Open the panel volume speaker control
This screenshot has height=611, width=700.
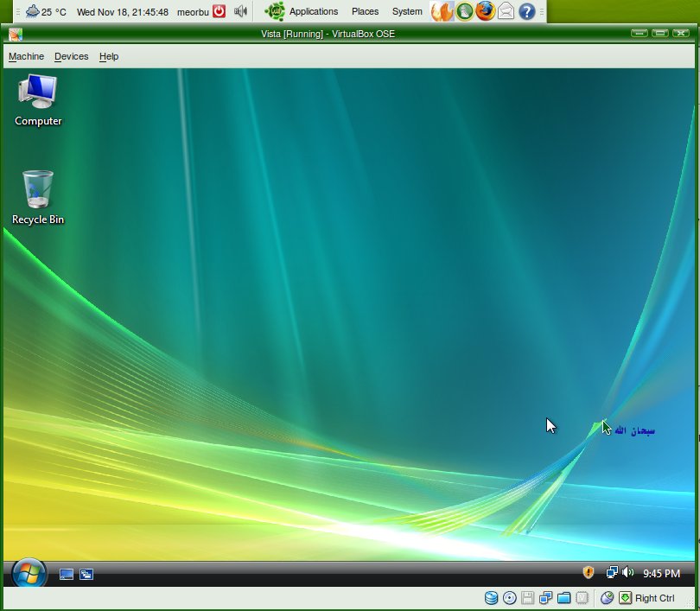click(x=240, y=10)
